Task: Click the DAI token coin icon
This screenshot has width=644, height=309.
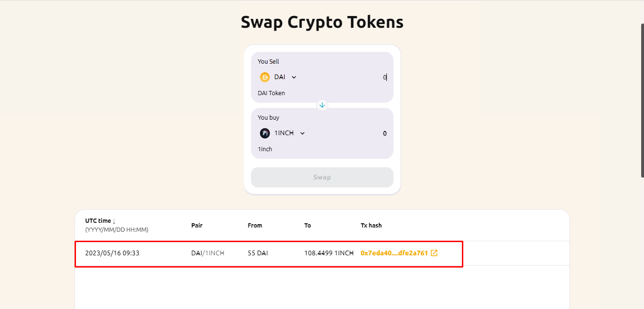Action: (x=265, y=77)
